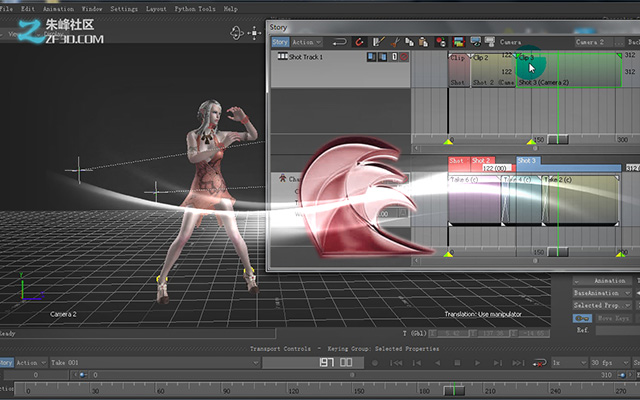Click the red Shot 2 label bar

[x=483, y=160]
